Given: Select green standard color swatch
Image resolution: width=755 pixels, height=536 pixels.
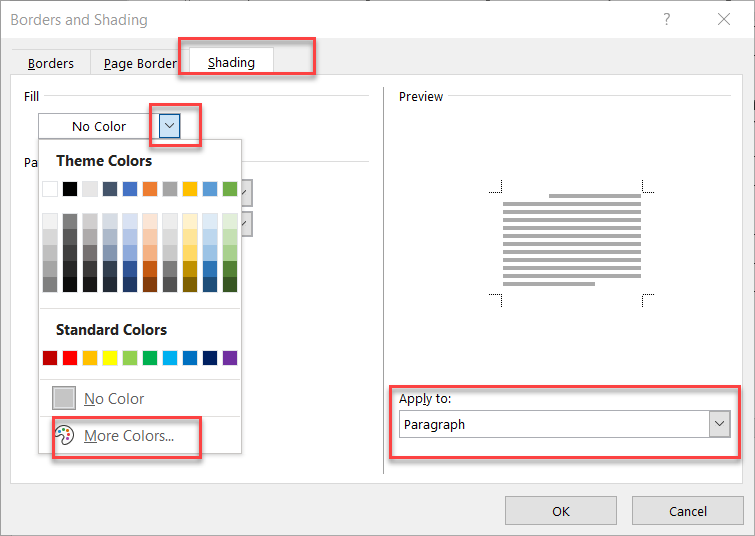Looking at the screenshot, I should 150,358.
